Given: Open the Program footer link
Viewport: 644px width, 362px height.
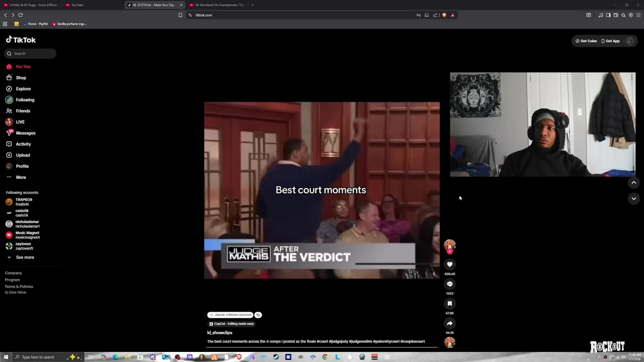Looking at the screenshot, I should [x=13, y=280].
